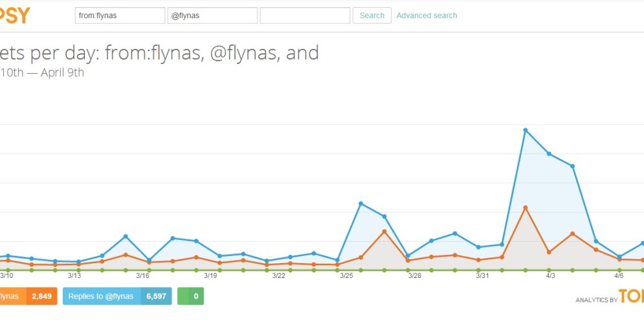The image size is (644, 322).
Task: Select the highest orange peak data point
Action: pyautogui.click(x=526, y=208)
